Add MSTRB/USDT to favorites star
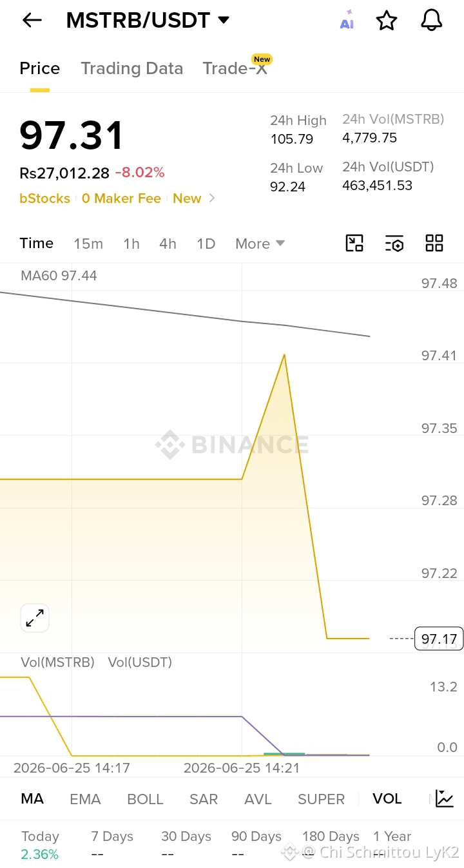 387,21
